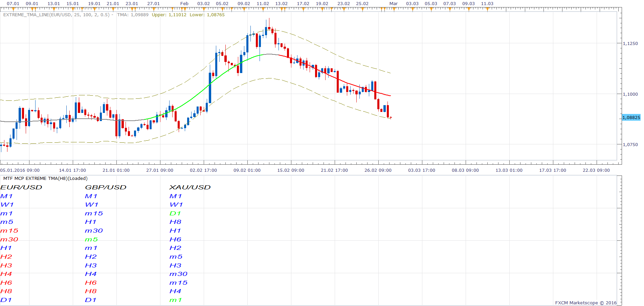
Task: Click red H4 under EUR/USD
Action: (6, 274)
